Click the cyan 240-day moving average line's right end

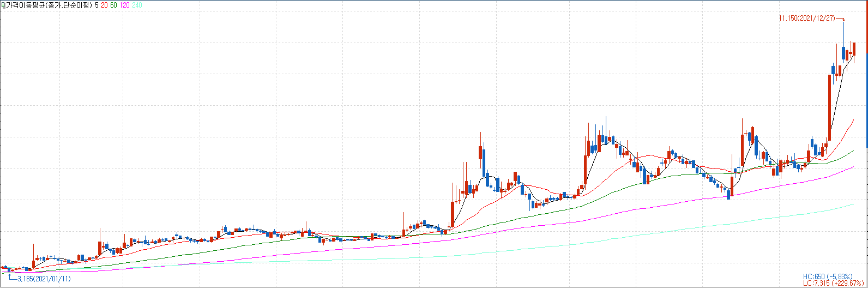tap(853, 204)
